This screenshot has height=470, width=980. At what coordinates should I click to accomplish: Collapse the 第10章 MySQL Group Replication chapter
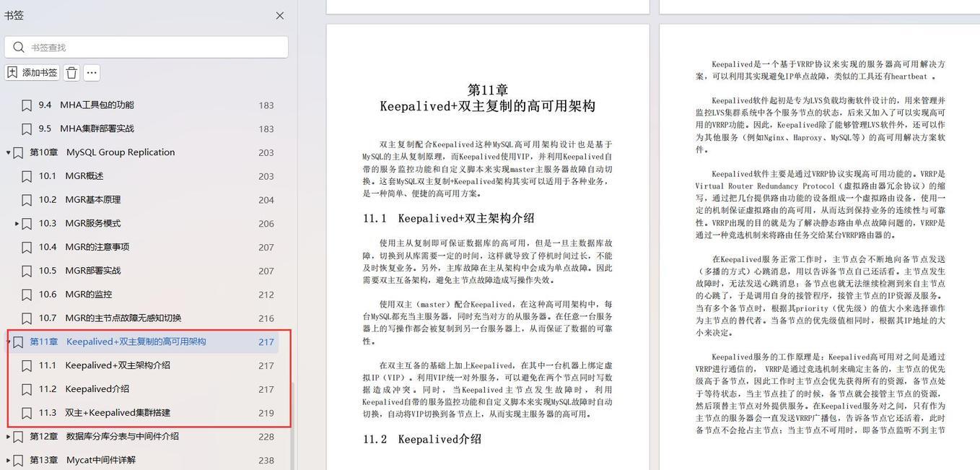point(8,152)
